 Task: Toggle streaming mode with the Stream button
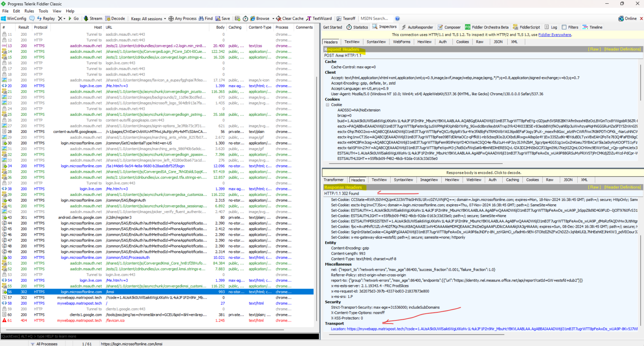[x=93, y=18]
